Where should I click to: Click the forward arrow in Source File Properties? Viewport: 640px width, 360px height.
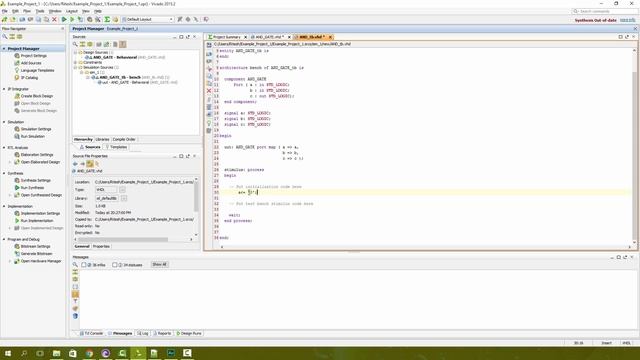pyautogui.click(x=82, y=164)
